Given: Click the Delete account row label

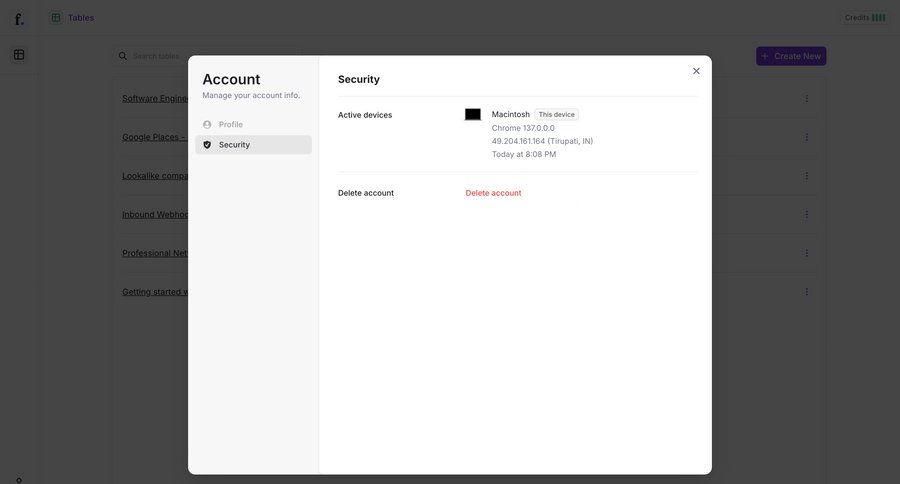Looking at the screenshot, I should 366,193.
